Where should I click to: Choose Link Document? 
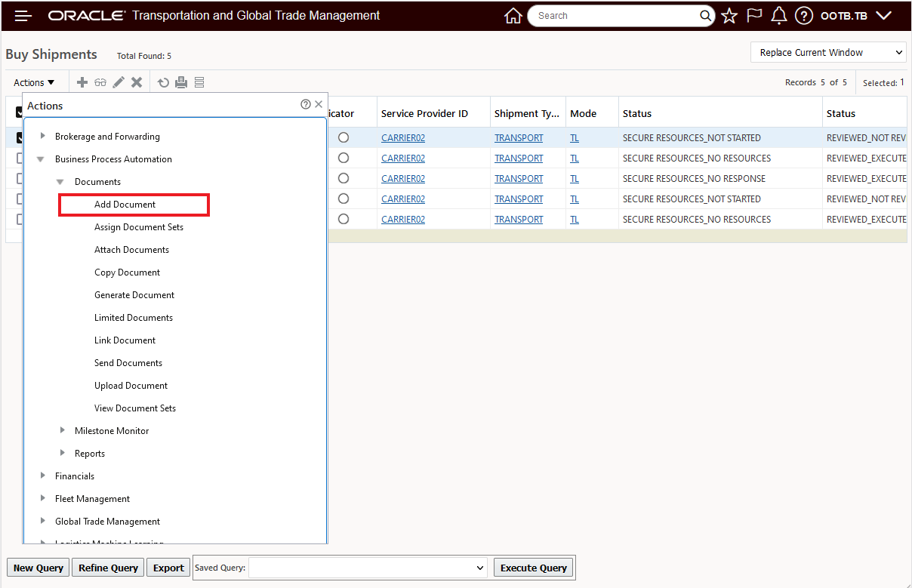click(x=125, y=340)
